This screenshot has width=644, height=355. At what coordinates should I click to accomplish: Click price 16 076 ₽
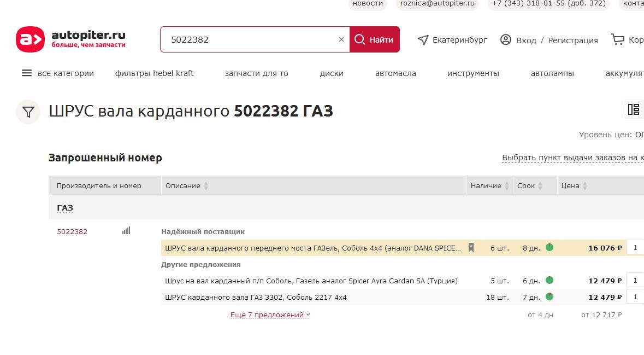tap(605, 248)
